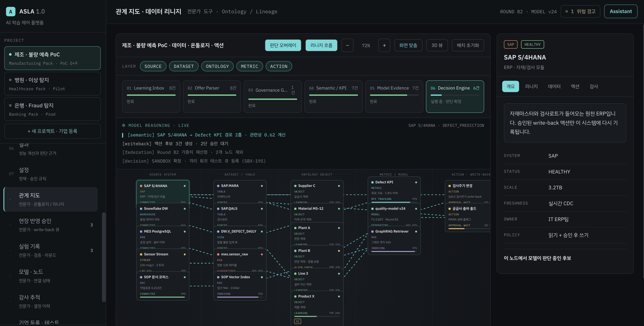Select the Line 3 object node
The height and width of the screenshot is (326, 644).
pos(317,280)
